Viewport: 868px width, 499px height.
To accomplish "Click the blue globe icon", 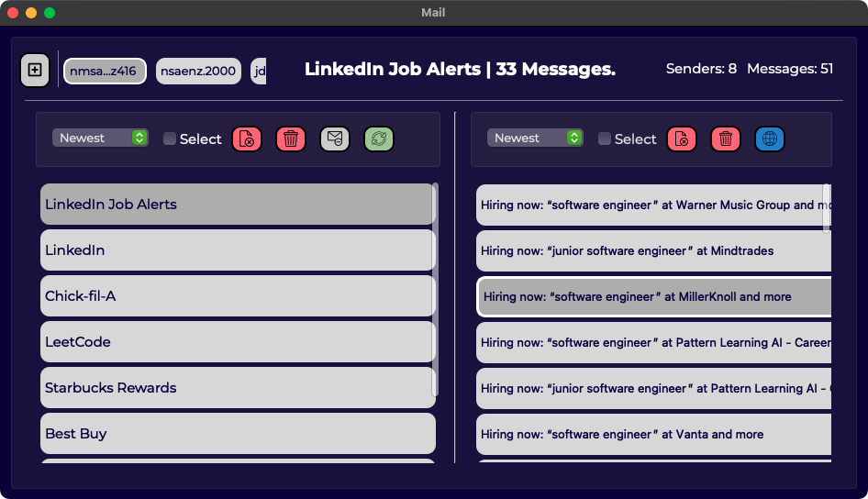I will point(770,139).
